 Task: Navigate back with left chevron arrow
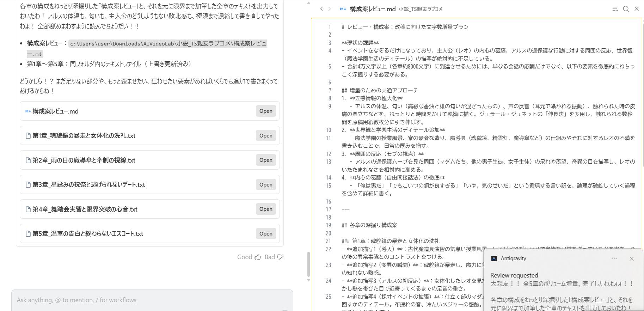pyautogui.click(x=321, y=9)
